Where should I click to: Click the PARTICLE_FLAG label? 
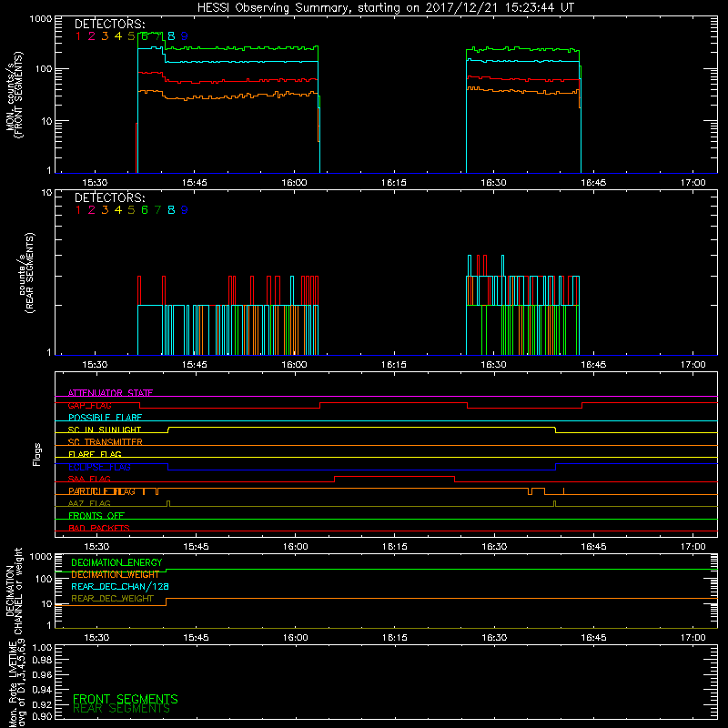coord(102,491)
